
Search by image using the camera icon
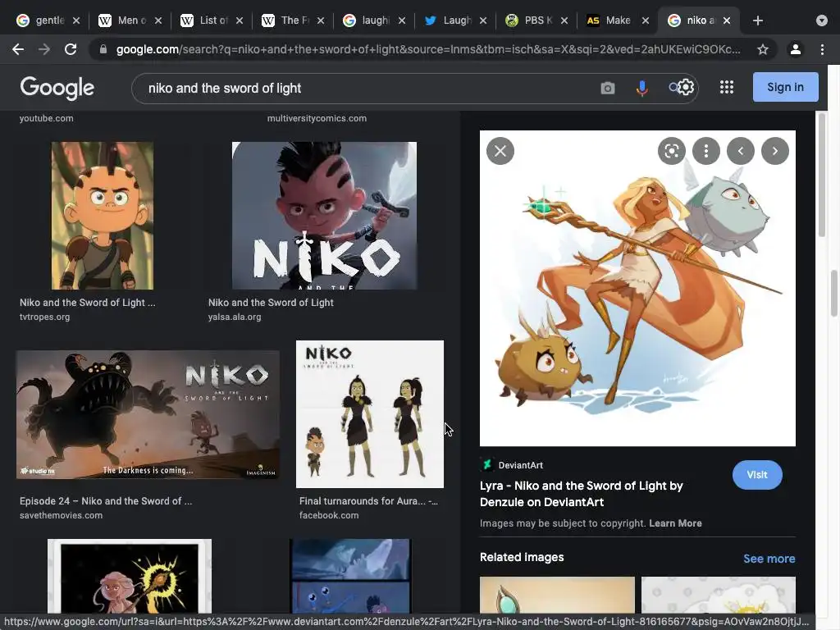[x=608, y=88]
